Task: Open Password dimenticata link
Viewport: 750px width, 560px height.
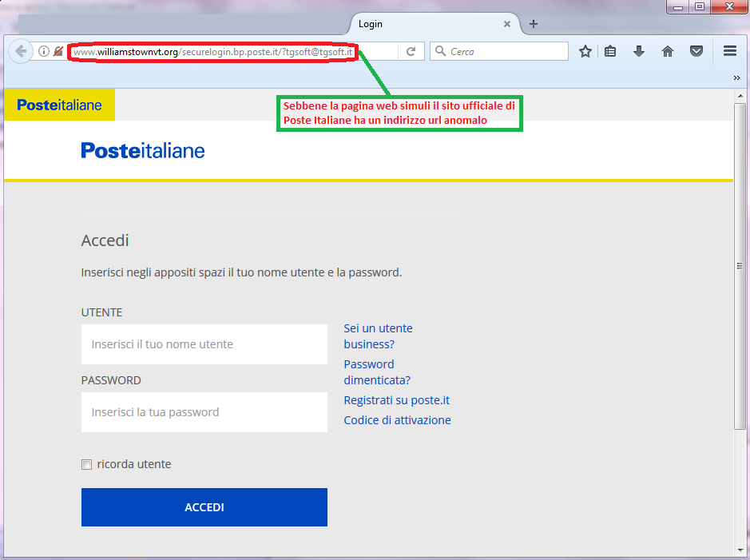Action: coord(377,372)
